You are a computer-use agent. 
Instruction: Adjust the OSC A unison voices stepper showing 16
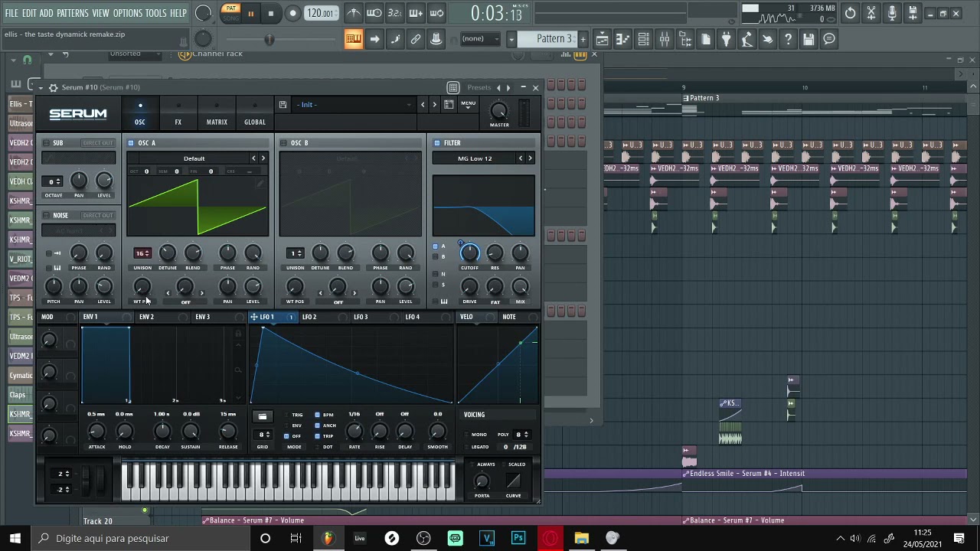click(142, 253)
